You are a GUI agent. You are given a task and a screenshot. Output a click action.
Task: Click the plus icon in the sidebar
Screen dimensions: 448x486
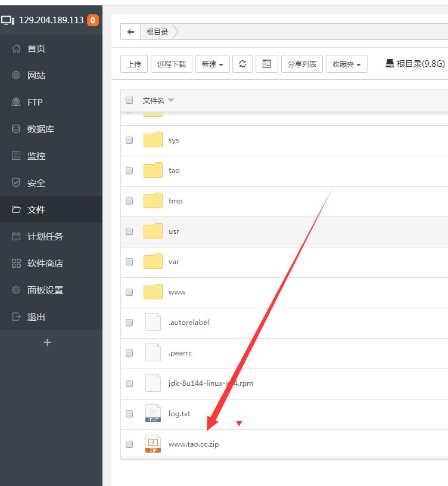[48, 342]
